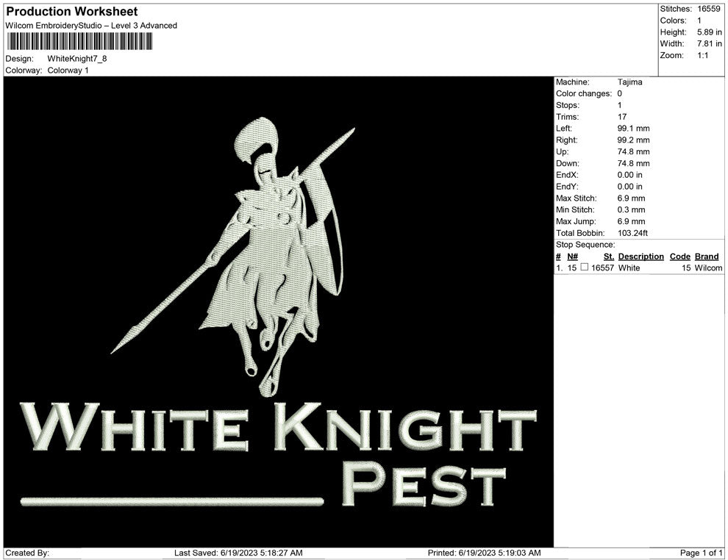The height and width of the screenshot is (560, 728).
Task: Click the Max Stitch value '6.9 mm'
Action: [x=631, y=198]
